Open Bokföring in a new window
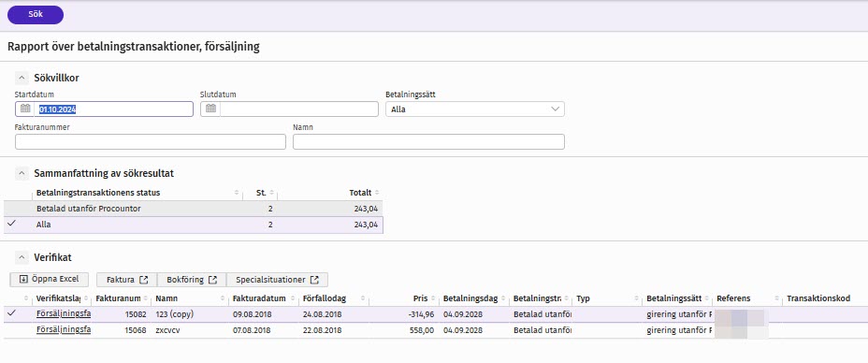The image size is (868, 363). pyautogui.click(x=192, y=280)
